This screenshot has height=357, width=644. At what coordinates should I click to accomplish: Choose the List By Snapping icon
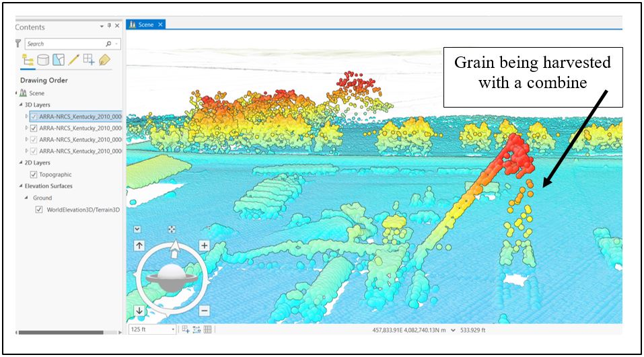(88, 61)
